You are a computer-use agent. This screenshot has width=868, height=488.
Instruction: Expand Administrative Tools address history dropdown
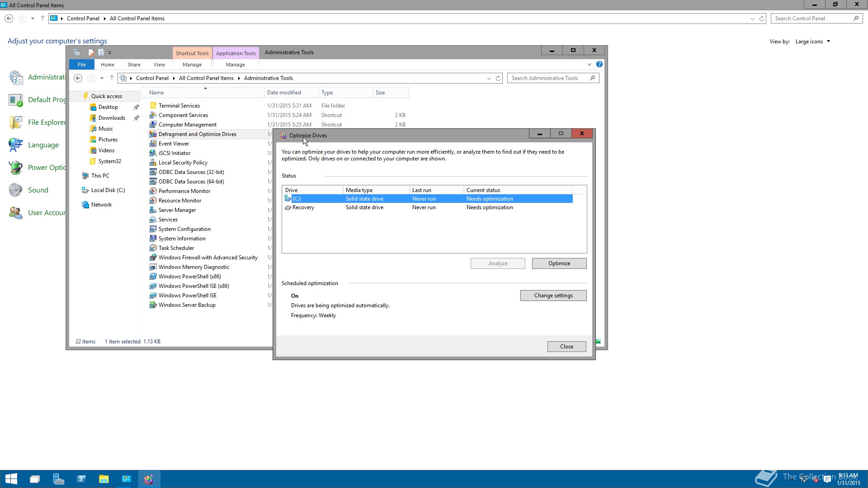click(x=489, y=78)
